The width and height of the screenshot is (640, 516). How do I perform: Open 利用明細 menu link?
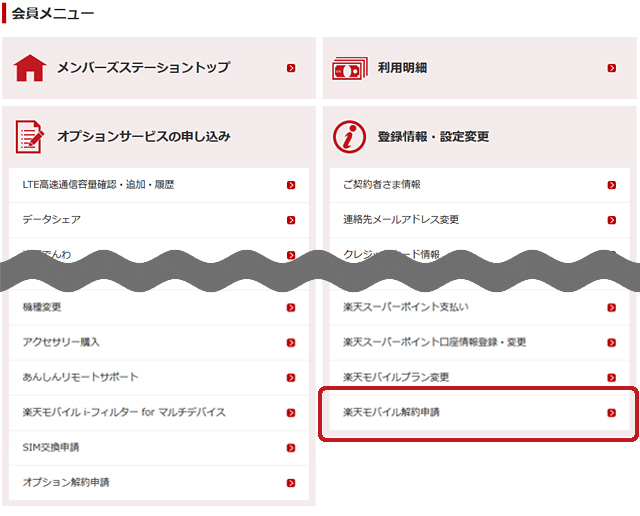480,68
